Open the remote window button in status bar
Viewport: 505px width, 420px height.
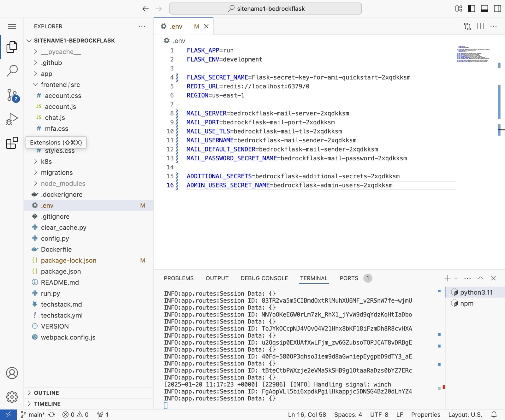9,415
